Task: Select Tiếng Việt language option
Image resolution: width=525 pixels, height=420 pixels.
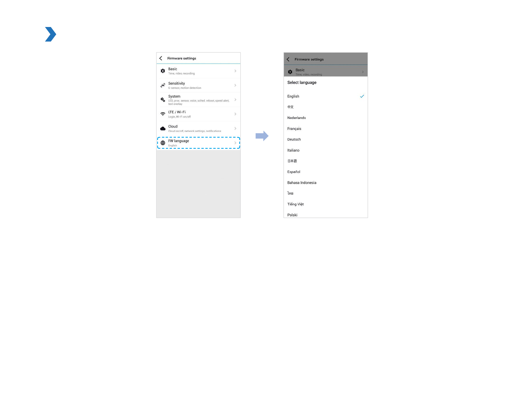Action: pos(326,204)
